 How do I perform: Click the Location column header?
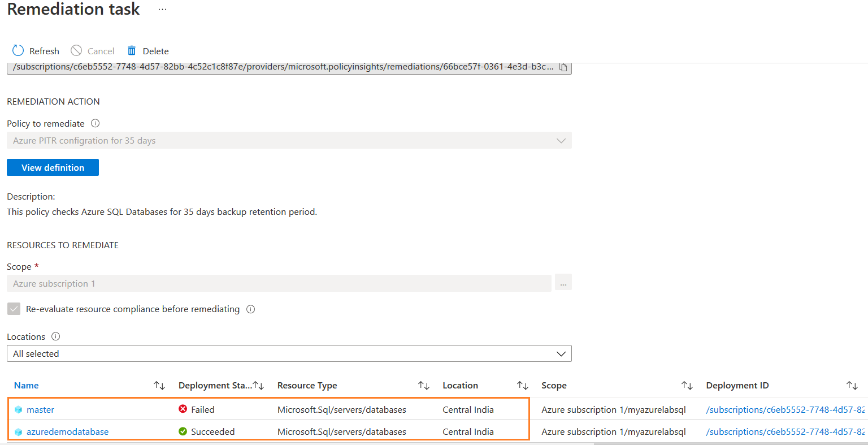pyautogui.click(x=460, y=386)
